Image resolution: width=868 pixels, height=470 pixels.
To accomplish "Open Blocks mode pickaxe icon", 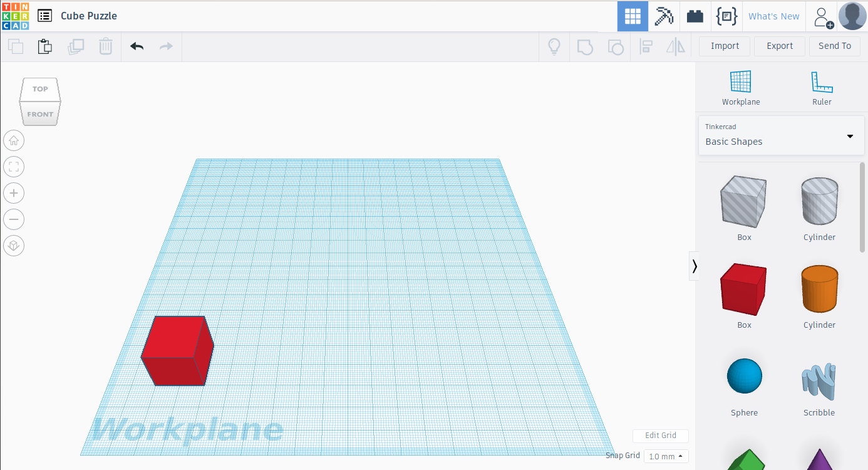I will pos(664,16).
